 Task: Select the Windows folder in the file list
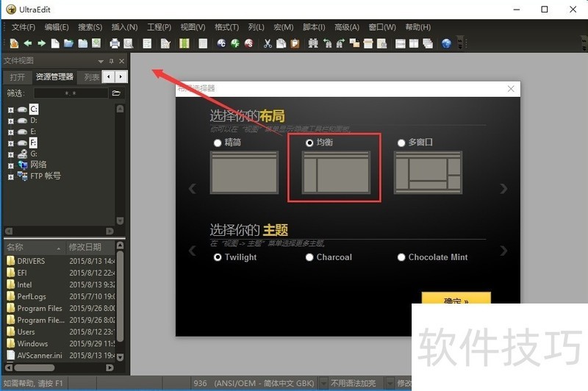[x=60, y=343]
